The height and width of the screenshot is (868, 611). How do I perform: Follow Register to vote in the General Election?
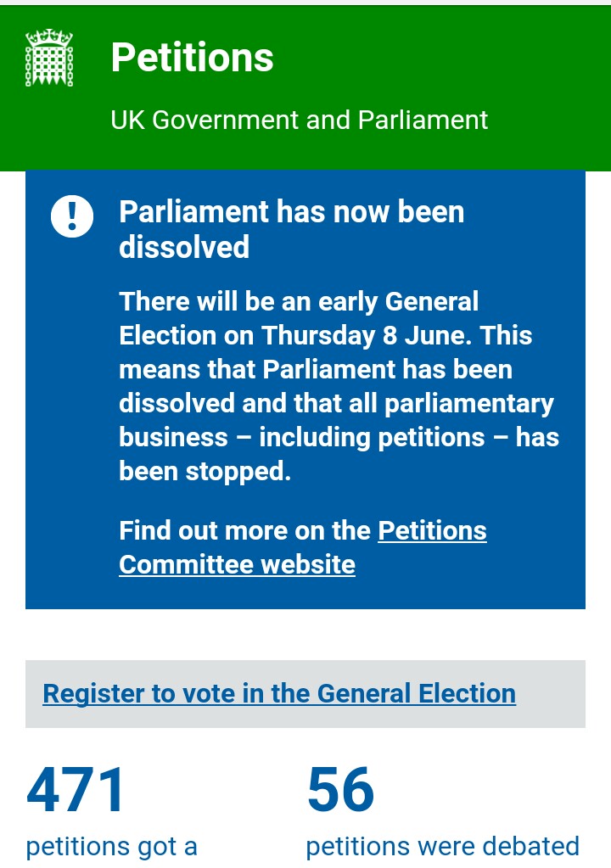(279, 693)
